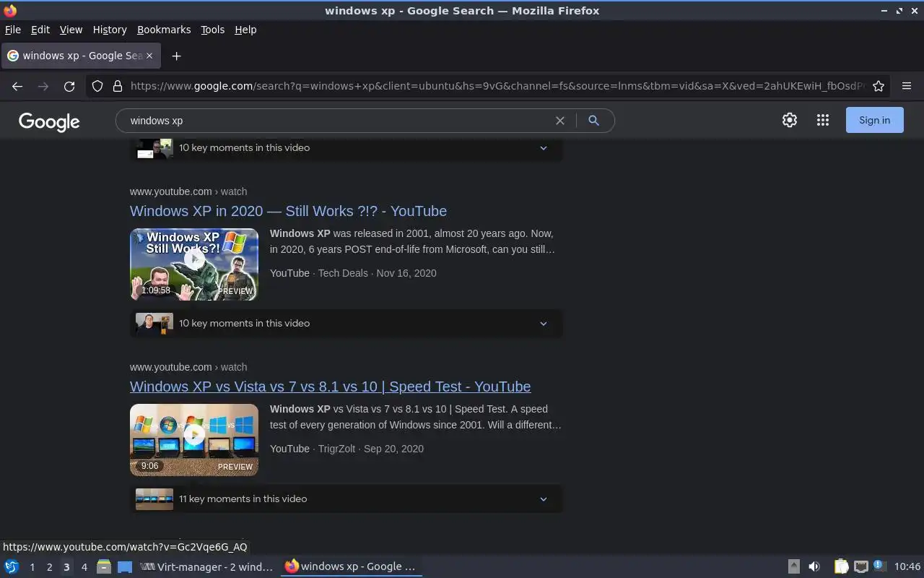
Task: Click the forward navigation arrow
Action: [43, 86]
